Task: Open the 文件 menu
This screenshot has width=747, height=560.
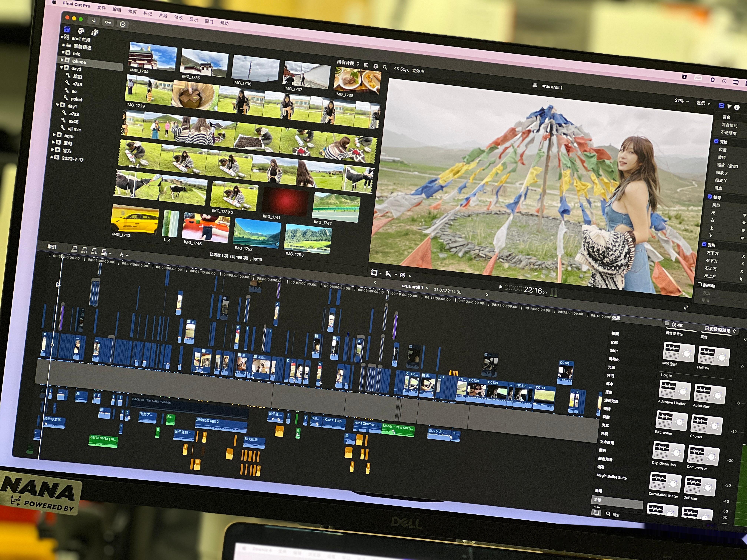Action: click(x=101, y=7)
